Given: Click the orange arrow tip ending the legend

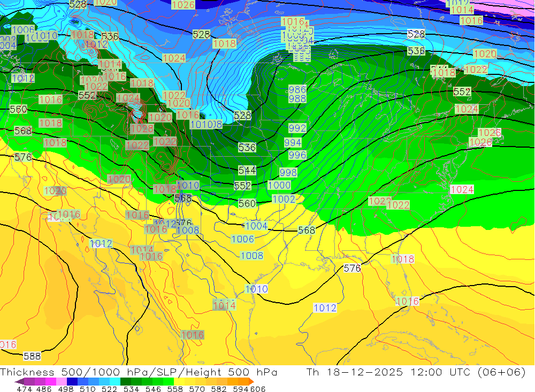Looking at the screenshot, I should (251, 381).
